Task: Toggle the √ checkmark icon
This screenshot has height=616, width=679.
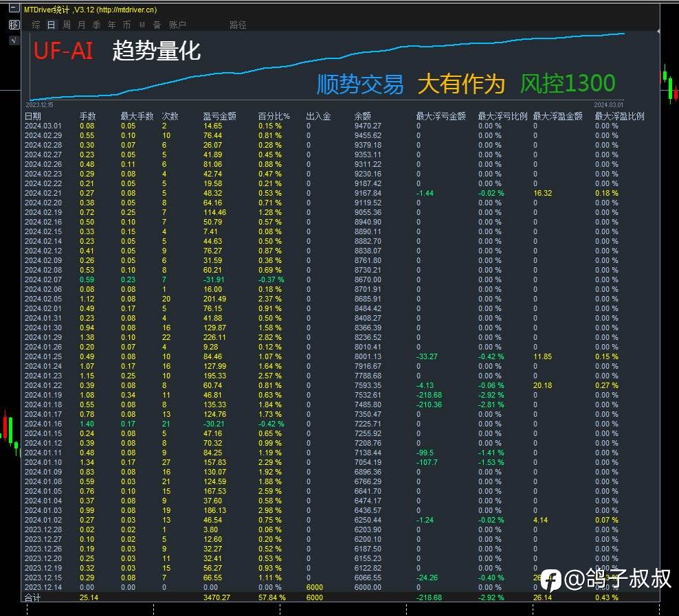Action: pyautogui.click(x=14, y=41)
